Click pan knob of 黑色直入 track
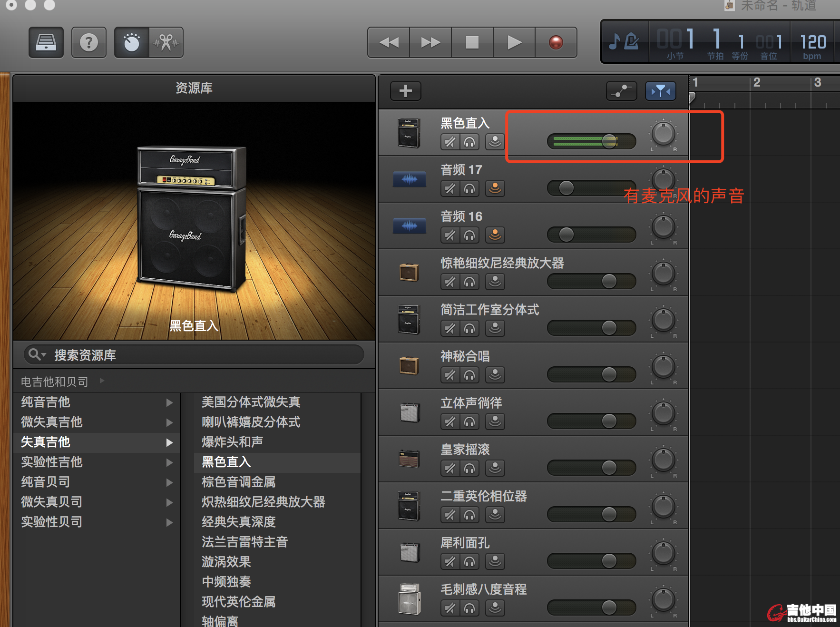This screenshot has height=627, width=840. point(664,134)
